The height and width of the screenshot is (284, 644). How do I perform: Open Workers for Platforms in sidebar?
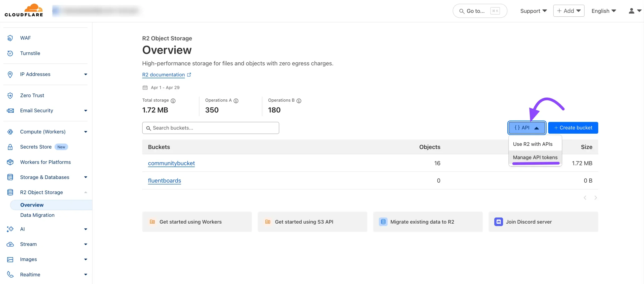(x=46, y=162)
